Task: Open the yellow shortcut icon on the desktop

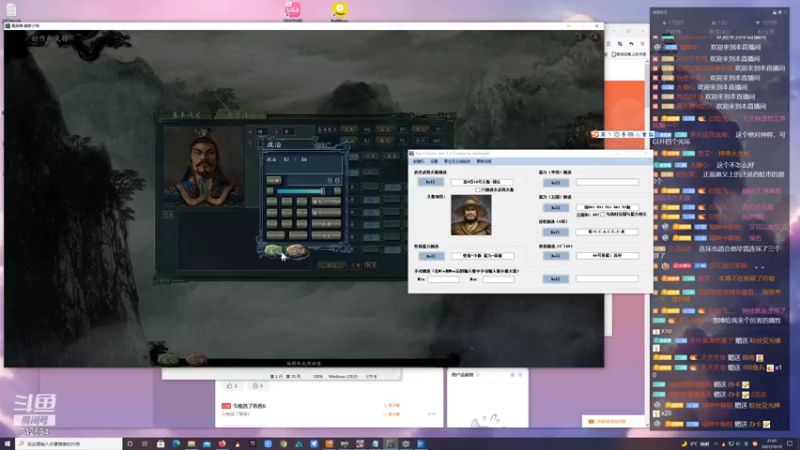Action: point(339,10)
